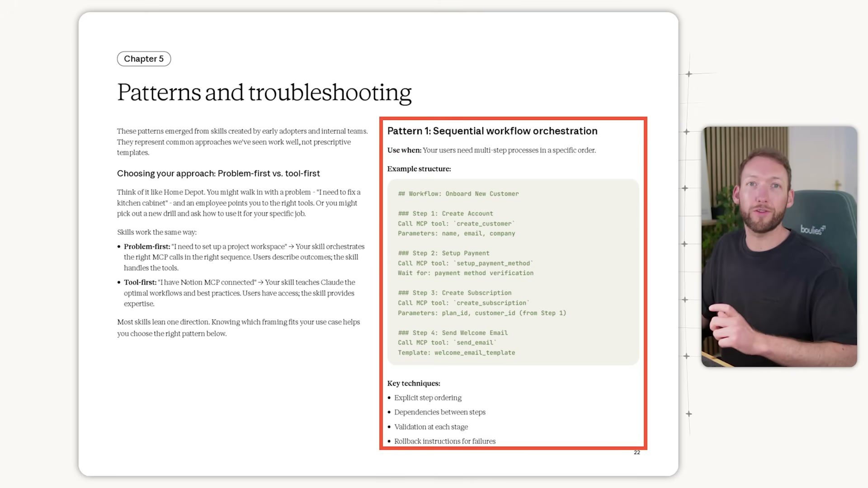This screenshot has width=868, height=488.
Task: Click the 'Choosing your approach: Problem-first vs. tool-first' subheading
Action: coord(218,174)
